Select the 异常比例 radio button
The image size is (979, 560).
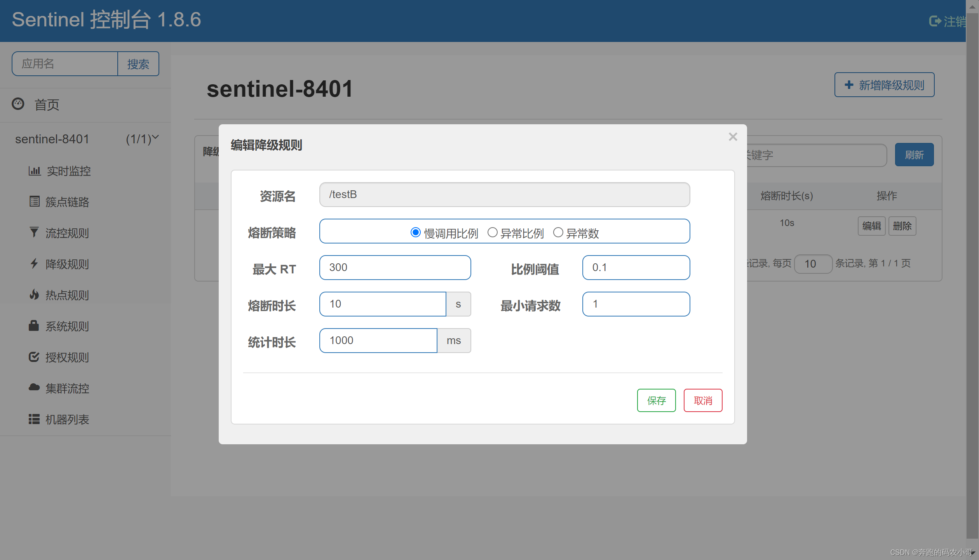[493, 232]
